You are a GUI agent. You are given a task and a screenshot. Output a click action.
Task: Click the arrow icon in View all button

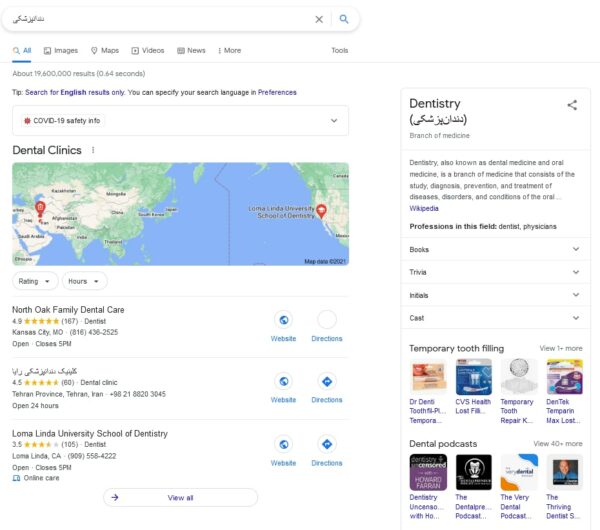coord(115,497)
